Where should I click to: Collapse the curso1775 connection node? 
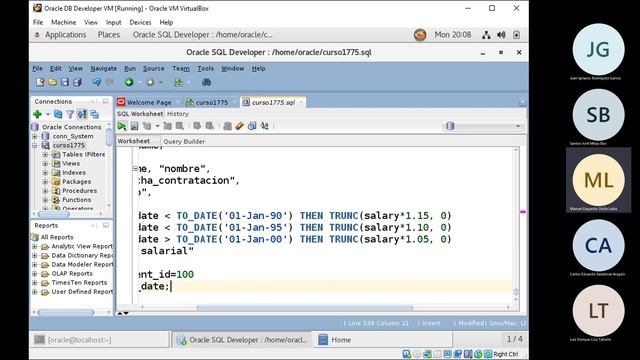[x=35, y=145]
